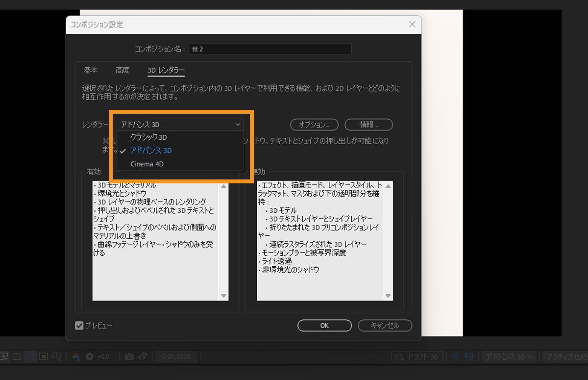Take a snapshot with the camera icon
Image resolution: width=588 pixels, height=380 pixels.
(x=129, y=356)
